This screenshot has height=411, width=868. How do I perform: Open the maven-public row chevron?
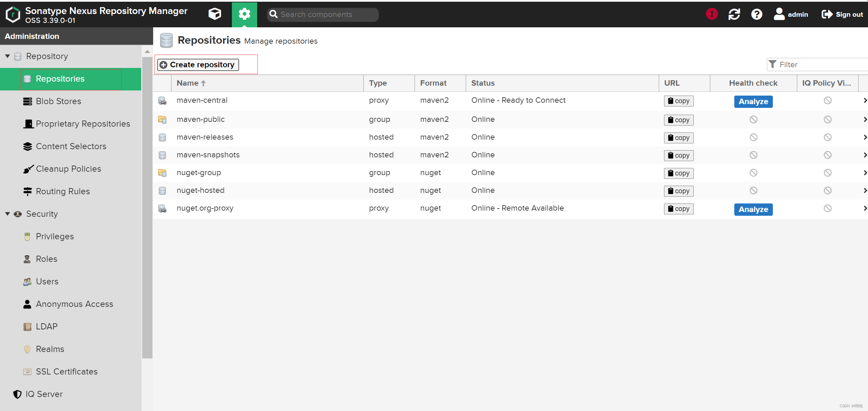[x=865, y=120]
